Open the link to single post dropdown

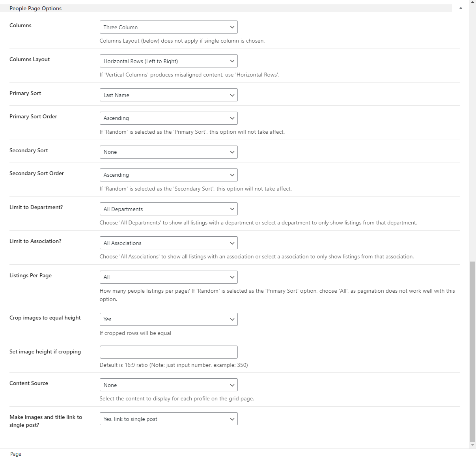point(168,419)
